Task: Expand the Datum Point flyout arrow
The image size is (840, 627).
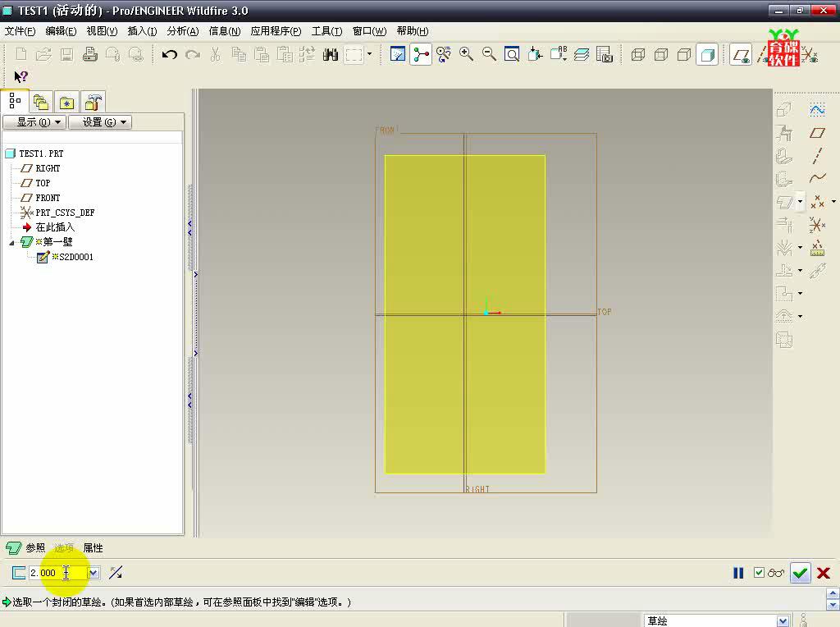Action: (833, 202)
